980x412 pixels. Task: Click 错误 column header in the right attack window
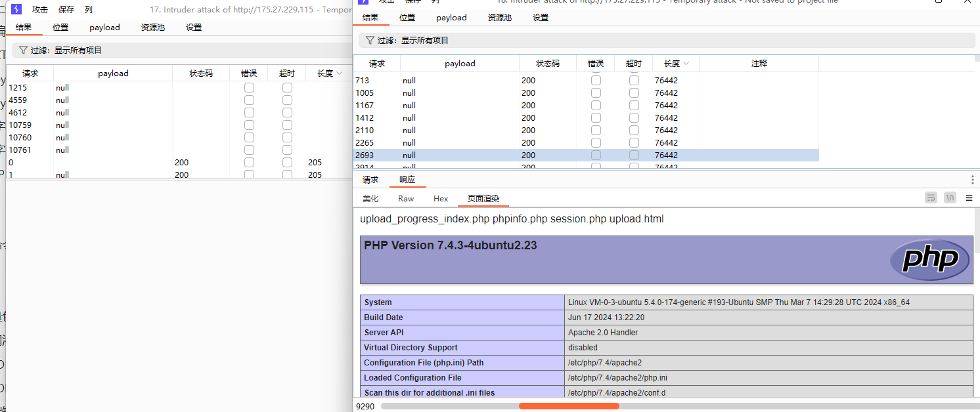point(596,64)
